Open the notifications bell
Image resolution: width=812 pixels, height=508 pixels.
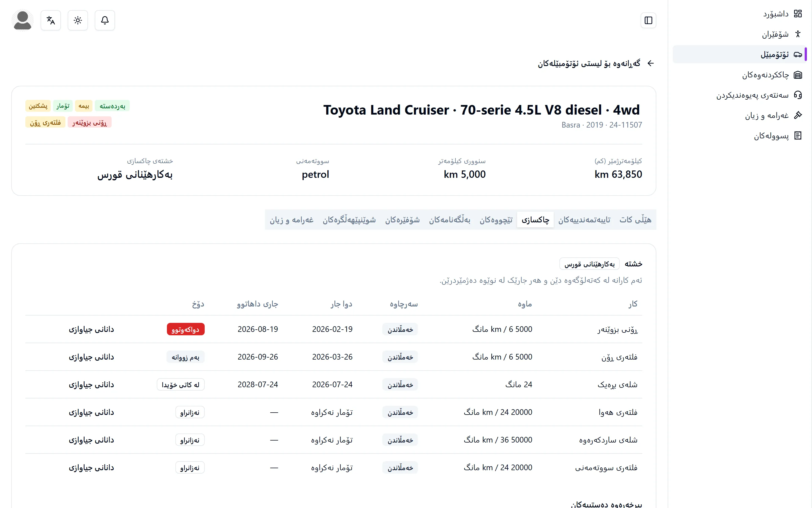(105, 21)
